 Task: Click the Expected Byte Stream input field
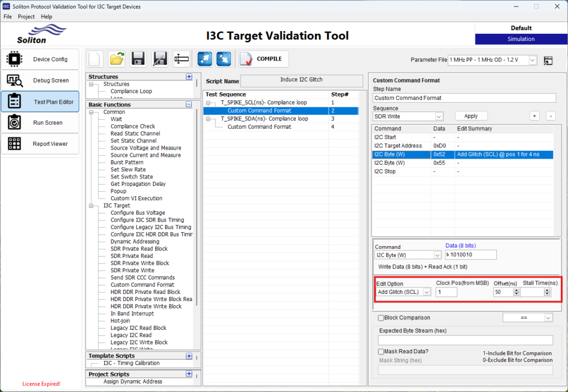pyautogui.click(x=465, y=340)
